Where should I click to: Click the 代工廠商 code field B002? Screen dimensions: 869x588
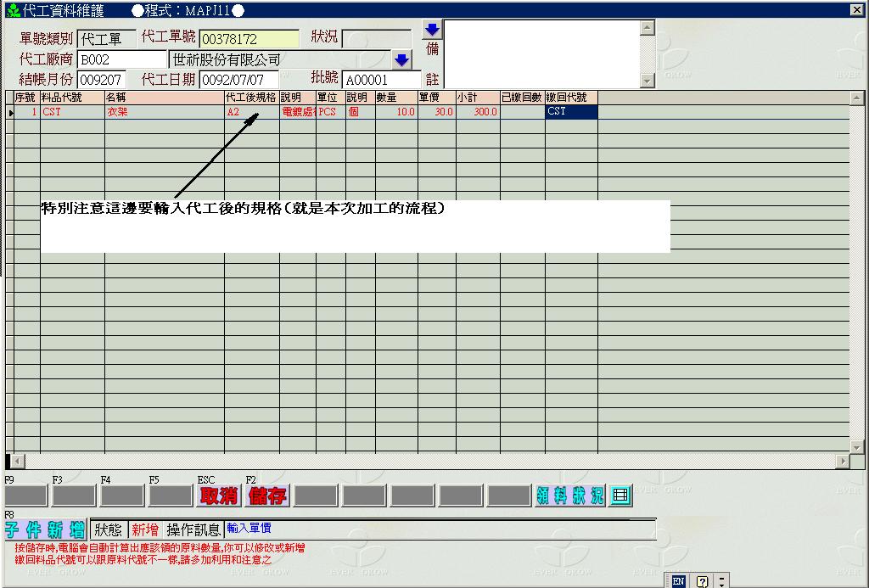(x=110, y=60)
